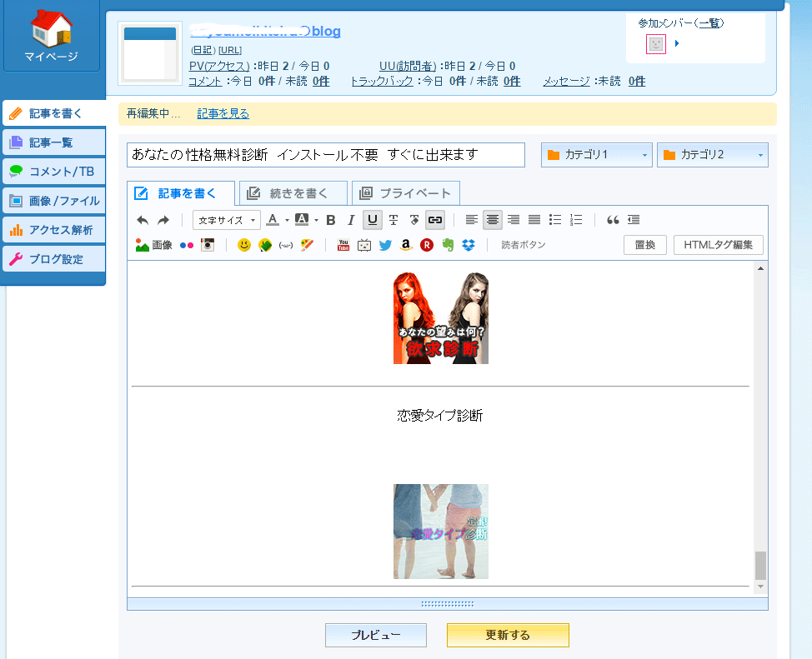
Task: Switch to the 続きを書く tab
Action: click(293, 193)
